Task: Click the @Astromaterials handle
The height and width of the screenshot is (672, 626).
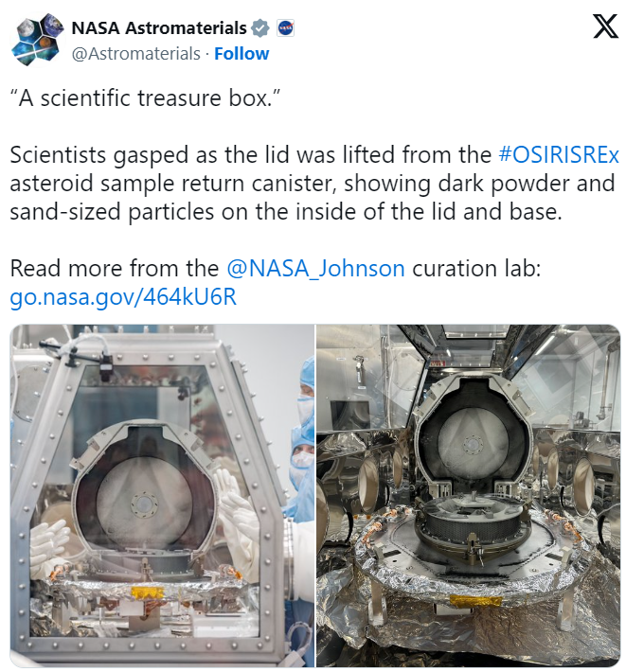Action: tap(136, 54)
